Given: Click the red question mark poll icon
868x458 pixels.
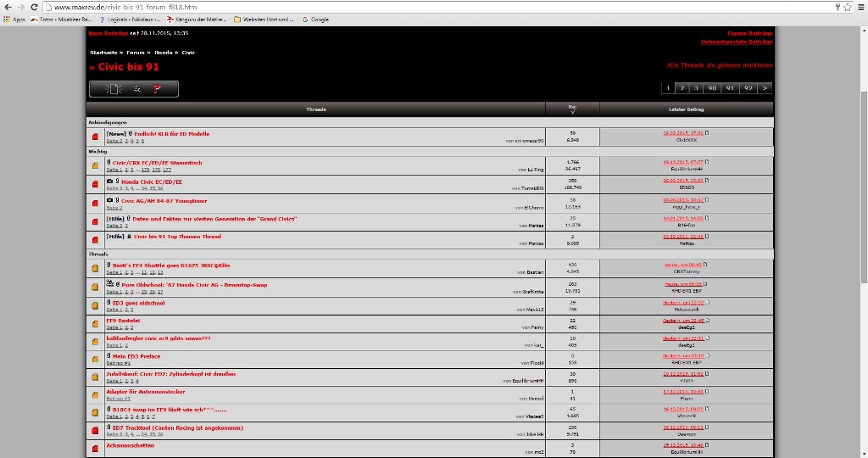Looking at the screenshot, I should (x=156, y=88).
